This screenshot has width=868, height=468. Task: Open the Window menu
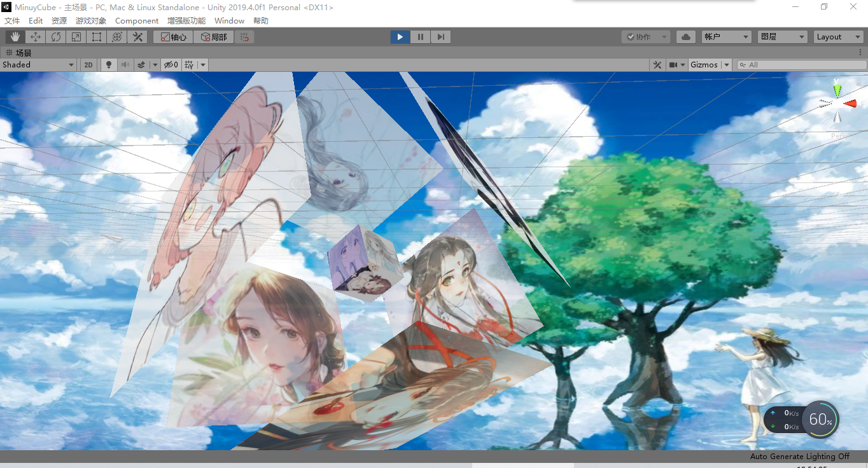point(229,20)
